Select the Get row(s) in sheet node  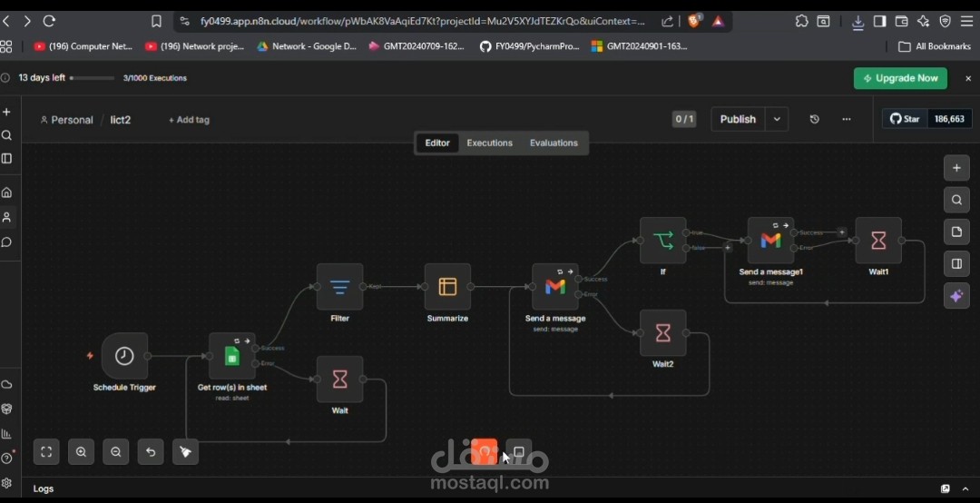[232, 355]
